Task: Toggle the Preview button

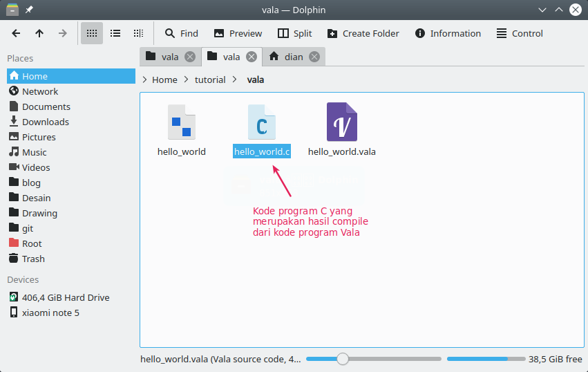Action: (x=238, y=33)
